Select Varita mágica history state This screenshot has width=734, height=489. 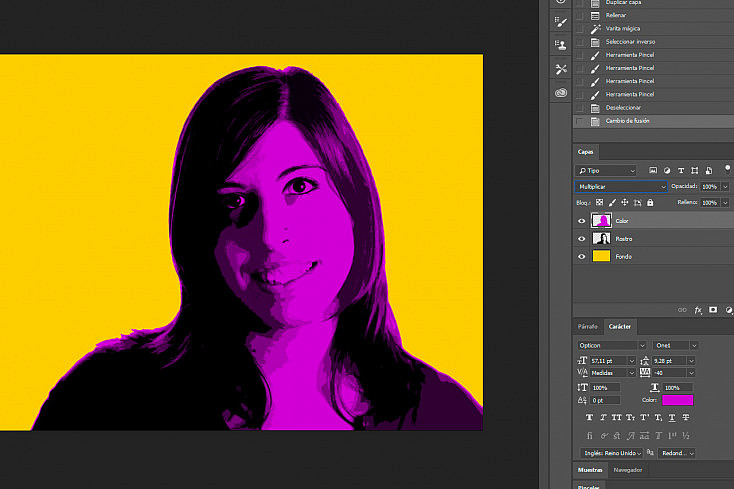(x=653, y=29)
